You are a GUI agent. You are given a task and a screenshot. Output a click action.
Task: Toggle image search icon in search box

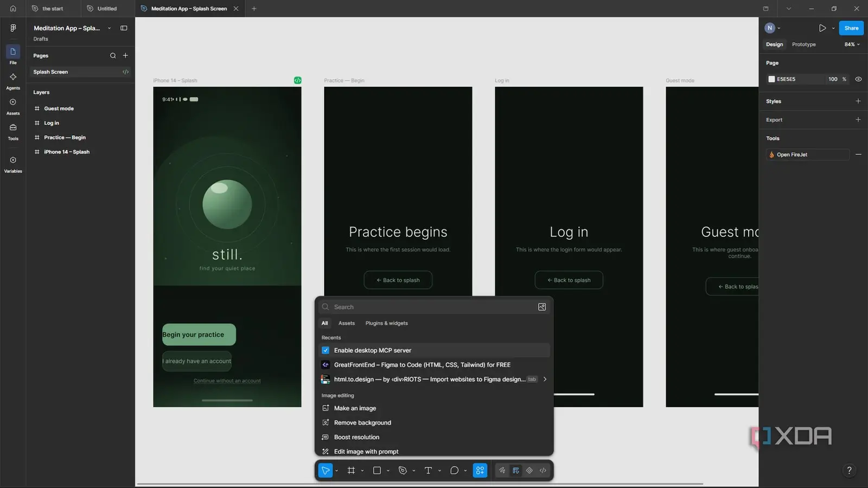pos(542,307)
